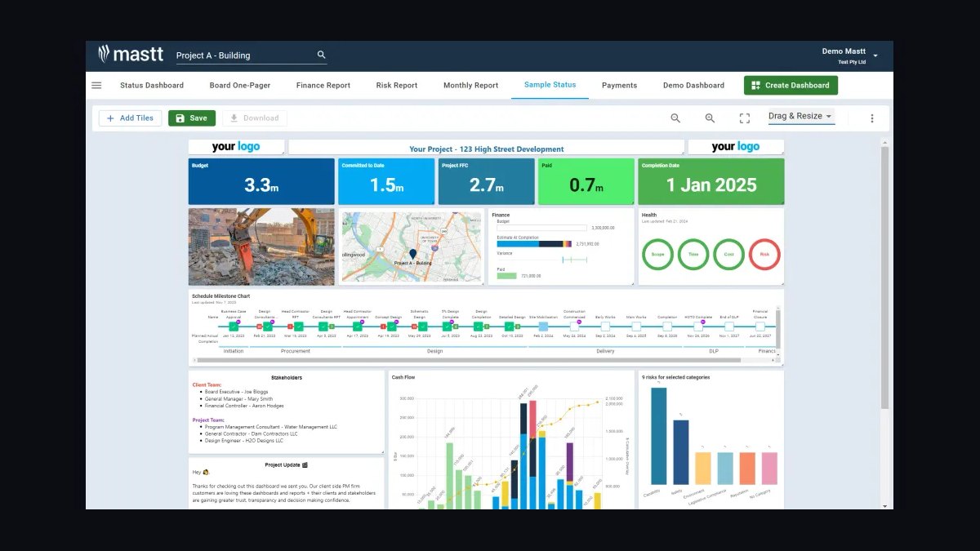
Task: Click the Design phase label
Action: [x=434, y=351]
